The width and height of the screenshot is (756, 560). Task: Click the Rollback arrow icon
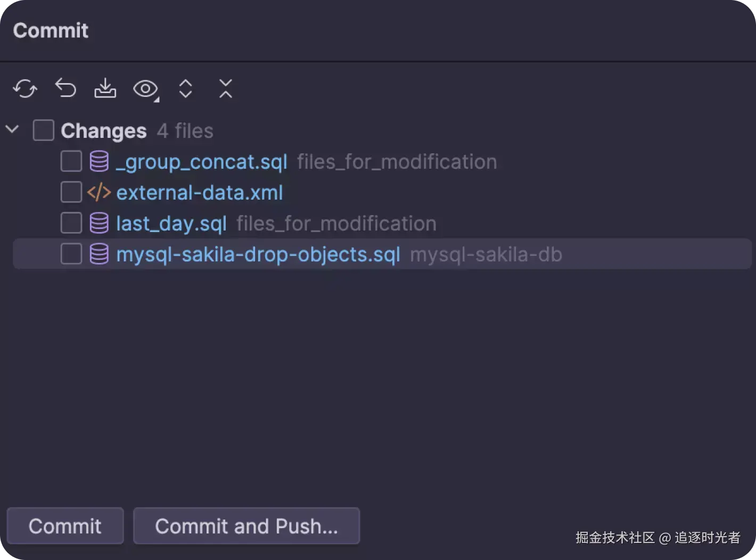pyautogui.click(x=65, y=88)
